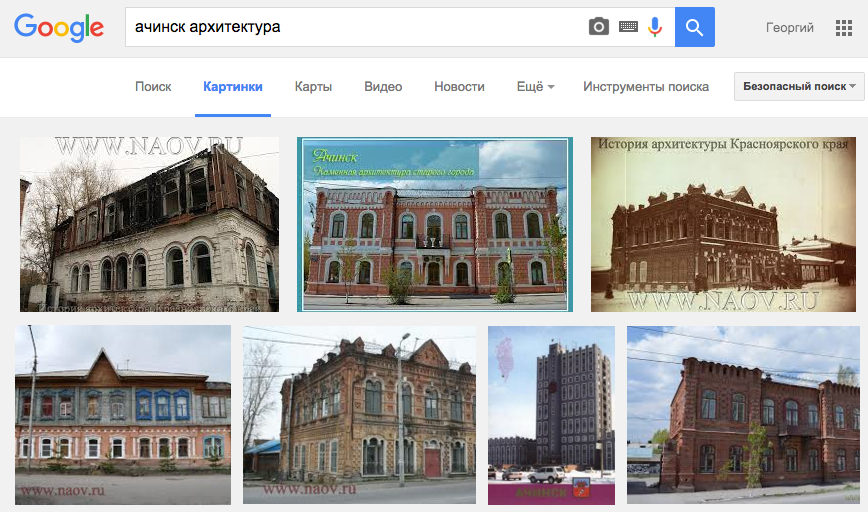
Task: Expand the Ещё dropdown menu
Action: 535,87
